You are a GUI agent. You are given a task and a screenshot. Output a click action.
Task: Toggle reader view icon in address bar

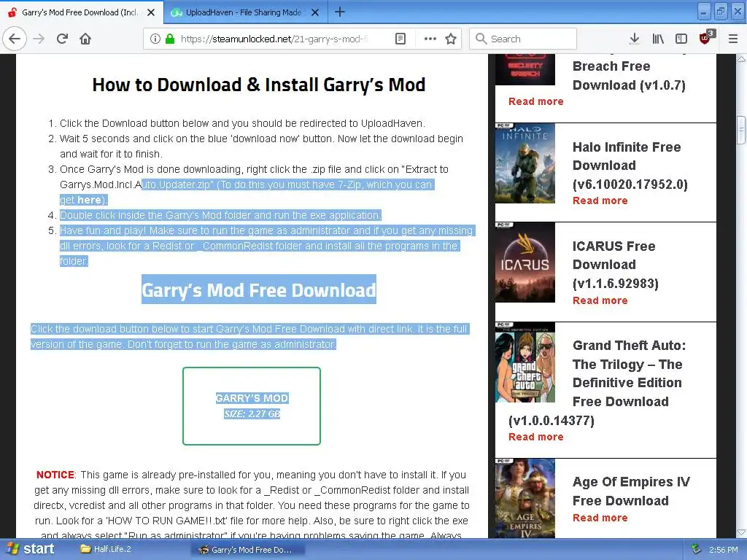(400, 39)
